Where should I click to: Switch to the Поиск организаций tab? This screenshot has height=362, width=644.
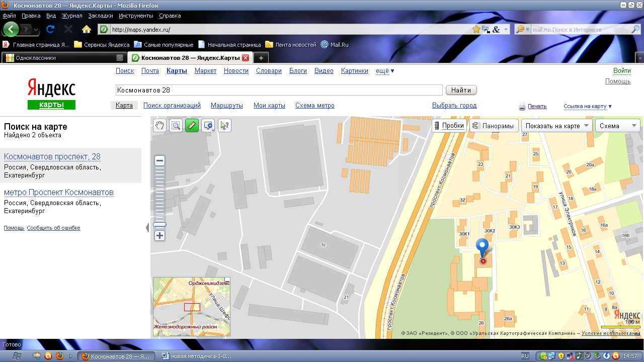pyautogui.click(x=172, y=106)
